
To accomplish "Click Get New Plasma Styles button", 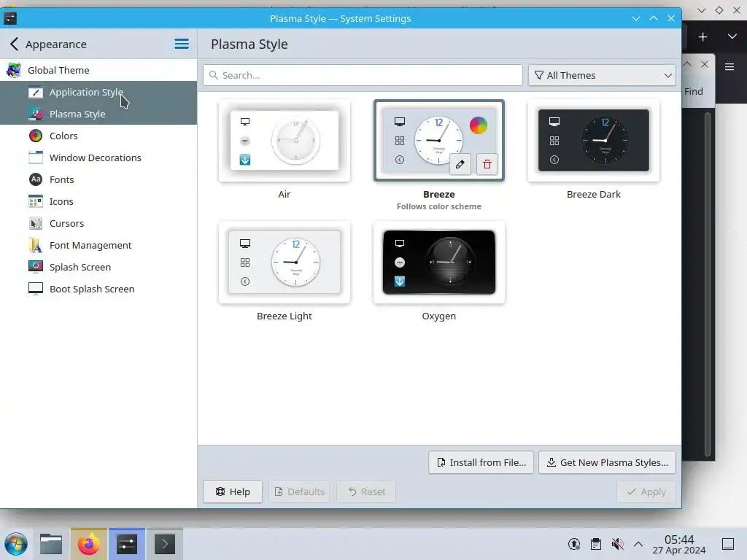I will [607, 462].
